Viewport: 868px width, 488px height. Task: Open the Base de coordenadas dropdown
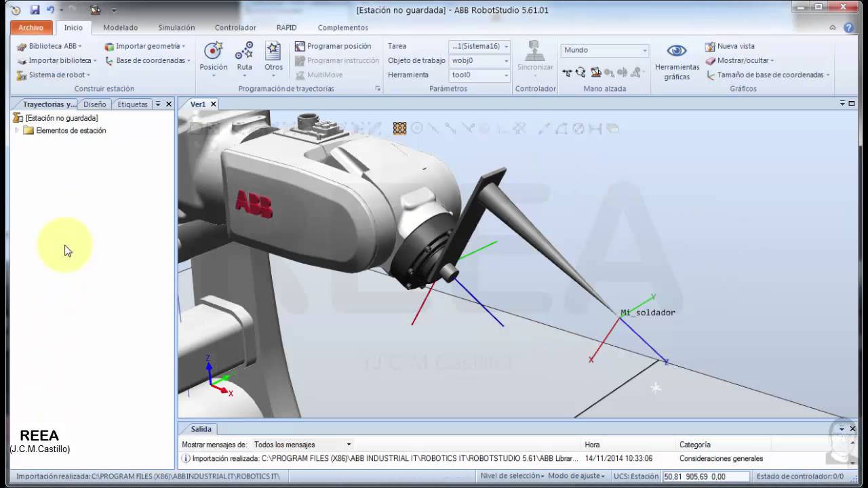pyautogui.click(x=148, y=60)
